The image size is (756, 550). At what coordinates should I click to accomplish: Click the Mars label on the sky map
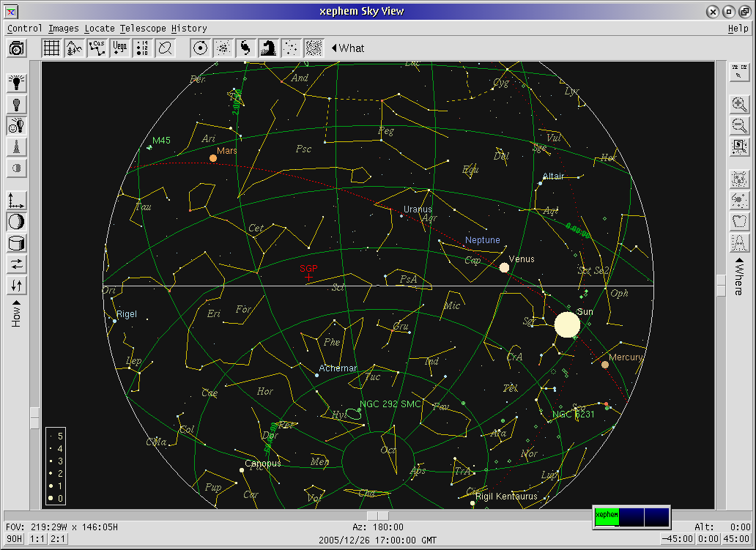pyautogui.click(x=226, y=150)
